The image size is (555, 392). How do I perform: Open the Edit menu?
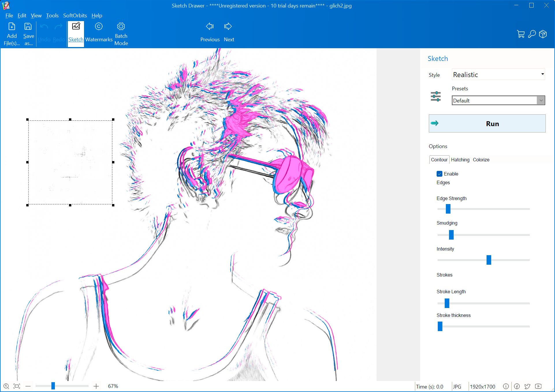coord(22,16)
